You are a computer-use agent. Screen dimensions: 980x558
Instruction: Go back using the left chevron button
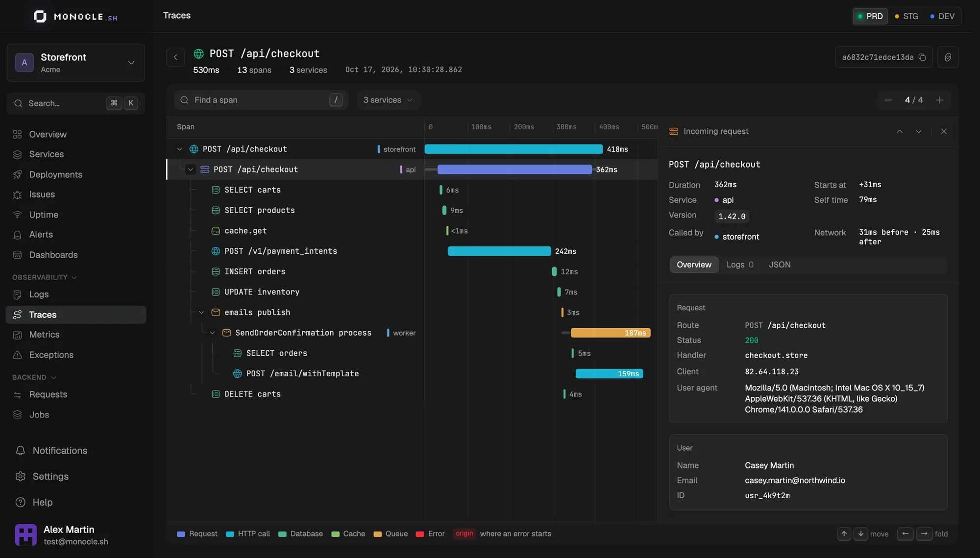[x=175, y=57]
